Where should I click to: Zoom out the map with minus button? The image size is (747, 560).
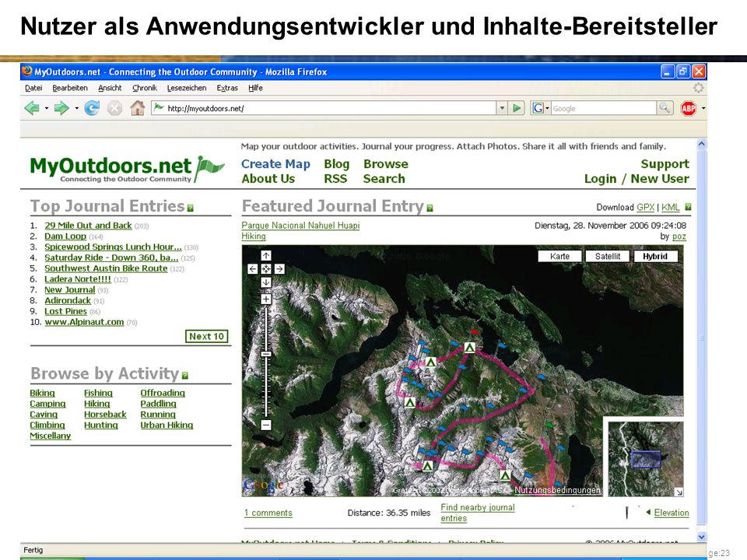[x=266, y=425]
